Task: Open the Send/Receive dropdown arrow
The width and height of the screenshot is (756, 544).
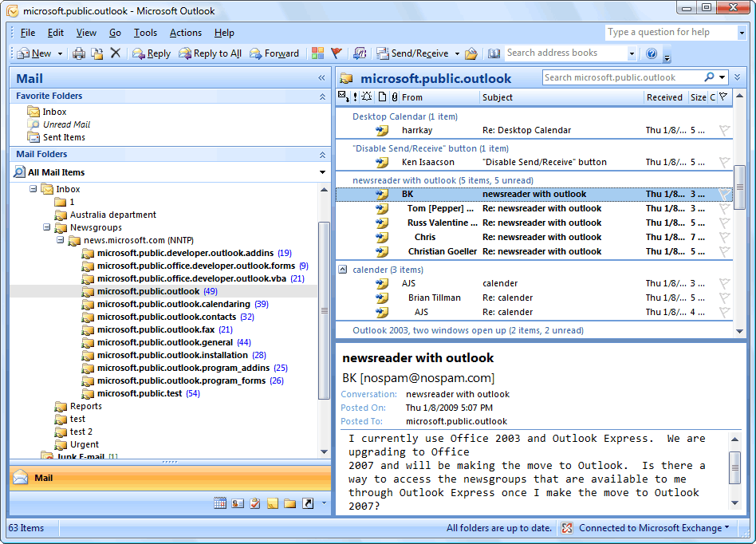Action: coord(457,53)
